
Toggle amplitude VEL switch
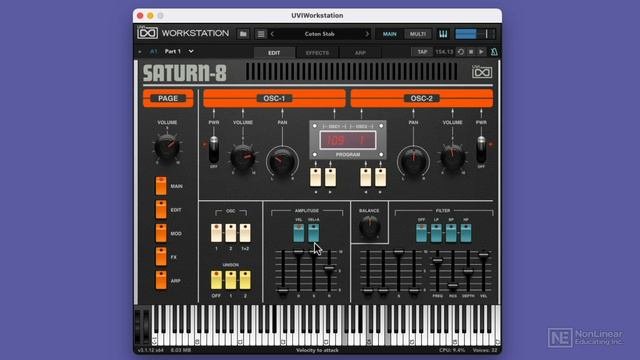tap(299, 233)
